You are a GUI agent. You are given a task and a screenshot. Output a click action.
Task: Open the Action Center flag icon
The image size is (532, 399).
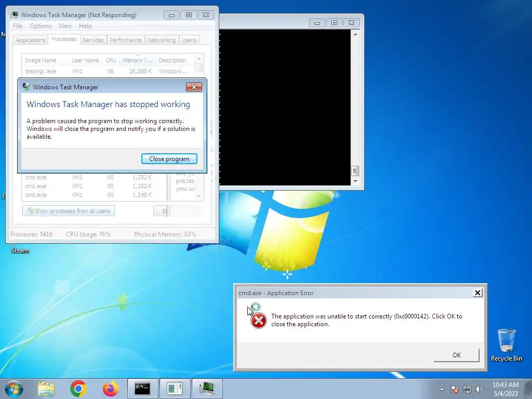pyautogui.click(x=455, y=389)
